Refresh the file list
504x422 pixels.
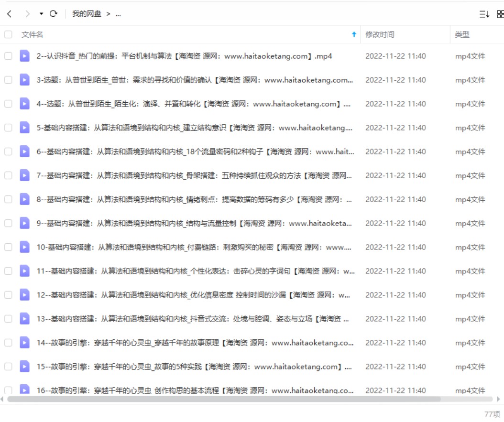(x=54, y=13)
